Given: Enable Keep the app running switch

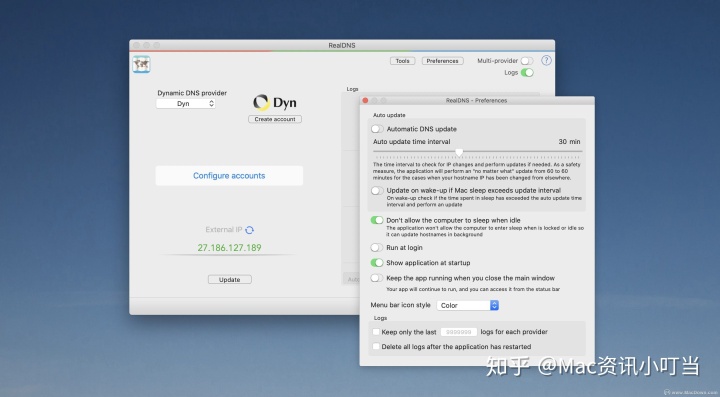Looking at the screenshot, I should (x=377, y=278).
